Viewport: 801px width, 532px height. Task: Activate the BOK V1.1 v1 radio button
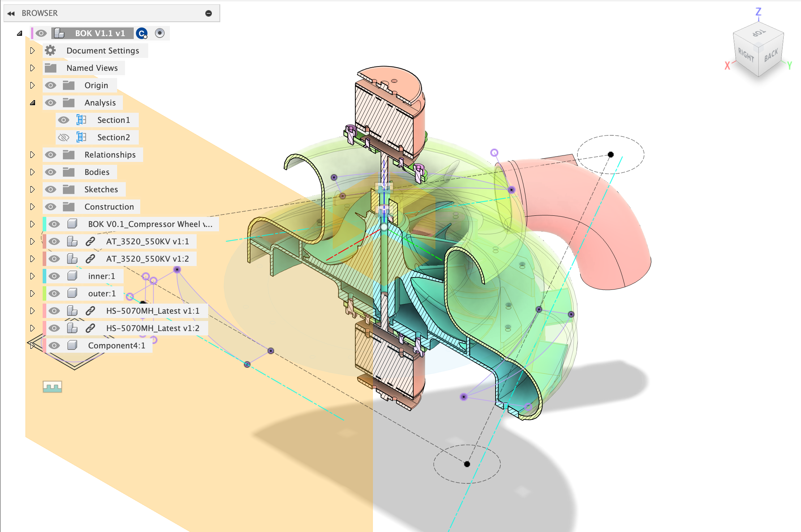coord(159,33)
